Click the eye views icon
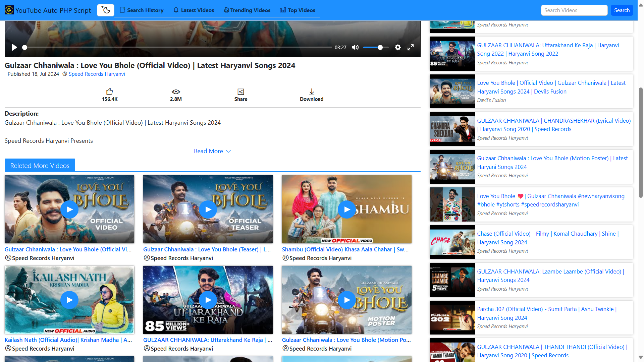 pyautogui.click(x=176, y=92)
